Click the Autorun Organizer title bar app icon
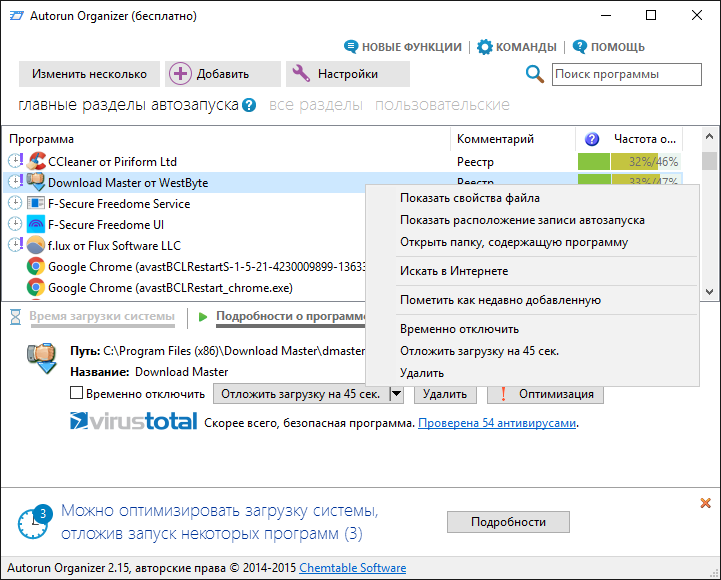The height and width of the screenshot is (580, 721). [17, 16]
